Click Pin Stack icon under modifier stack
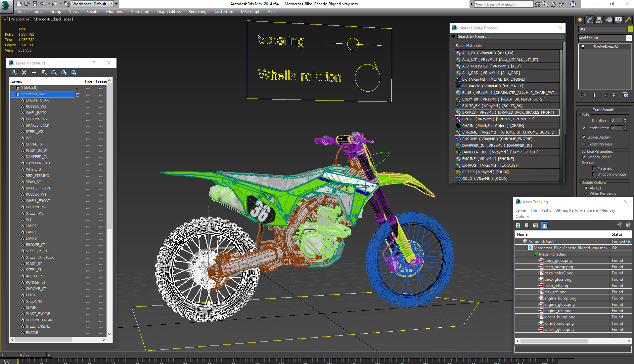 583,95
